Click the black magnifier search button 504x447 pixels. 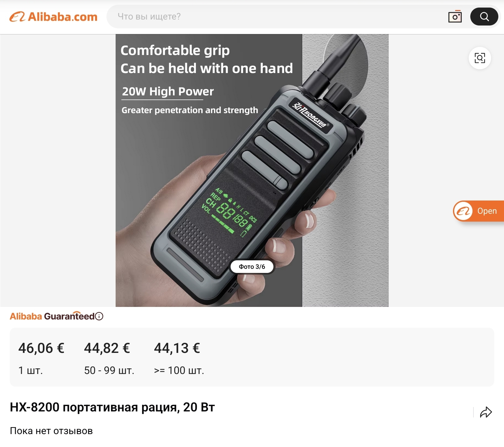tap(484, 17)
